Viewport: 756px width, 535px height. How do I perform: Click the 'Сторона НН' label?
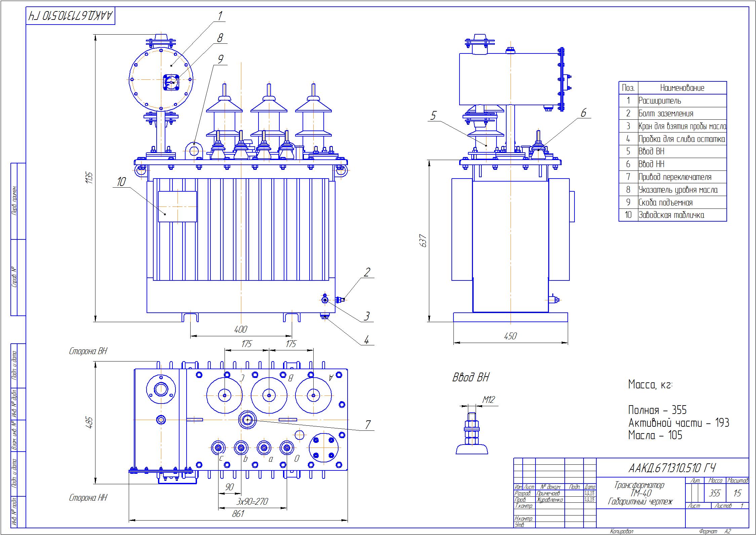88,498
